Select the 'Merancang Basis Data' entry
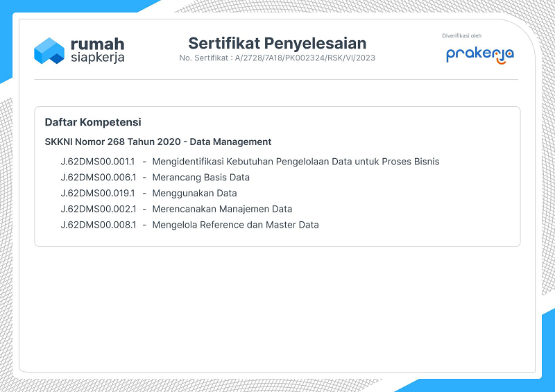This screenshot has height=392, width=555. click(200, 178)
